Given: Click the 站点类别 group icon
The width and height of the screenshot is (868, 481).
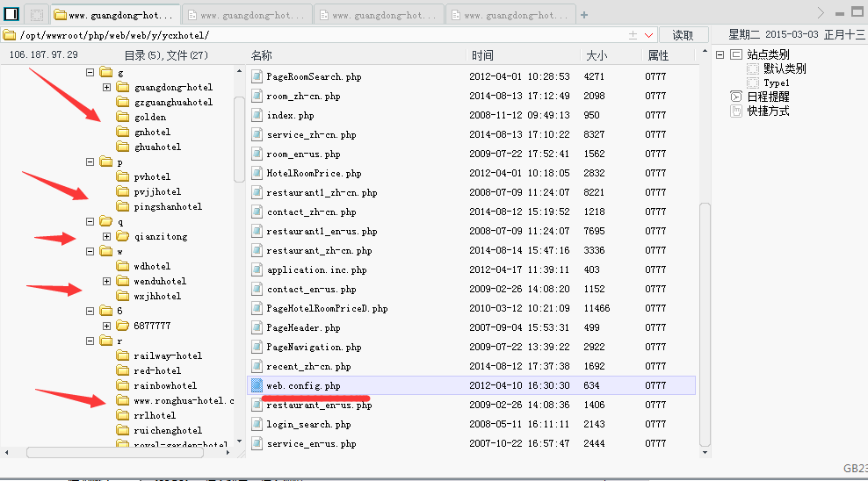Looking at the screenshot, I should click(x=735, y=54).
